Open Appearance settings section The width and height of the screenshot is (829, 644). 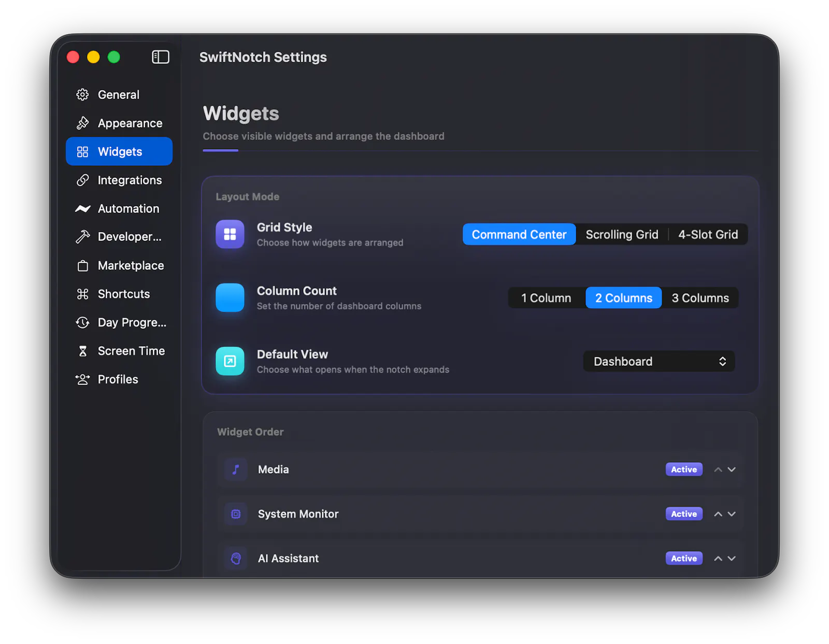pos(119,123)
